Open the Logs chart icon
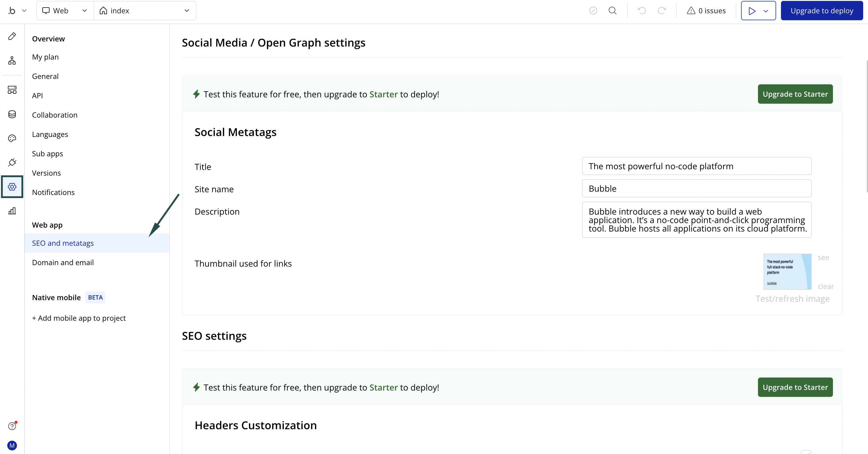Screen dimensions: 868x454 tap(12, 211)
